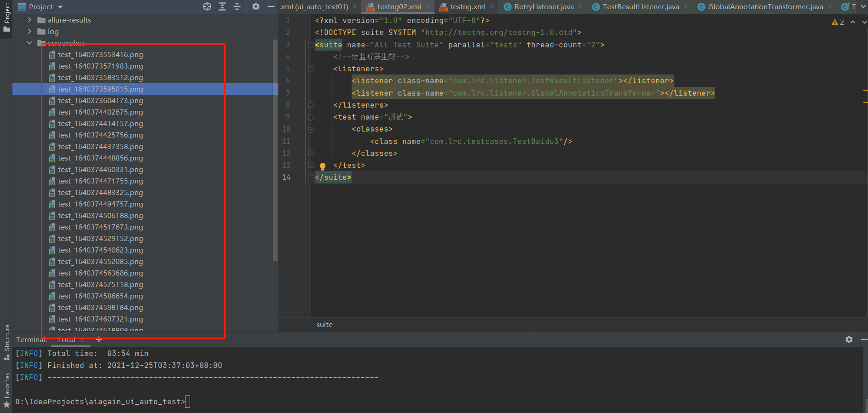Open the Project tool window stripe button
This screenshot has height=413, width=868.
click(6, 17)
